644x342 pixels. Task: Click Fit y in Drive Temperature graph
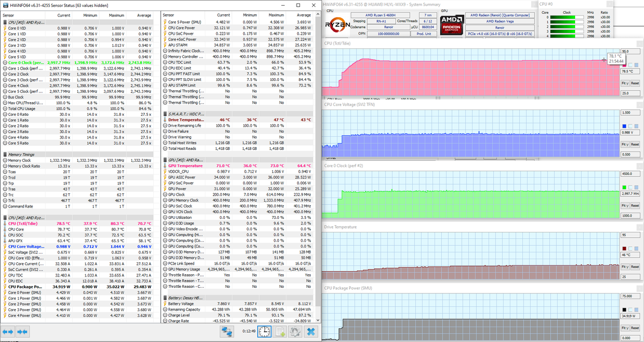pyautogui.click(x=625, y=267)
